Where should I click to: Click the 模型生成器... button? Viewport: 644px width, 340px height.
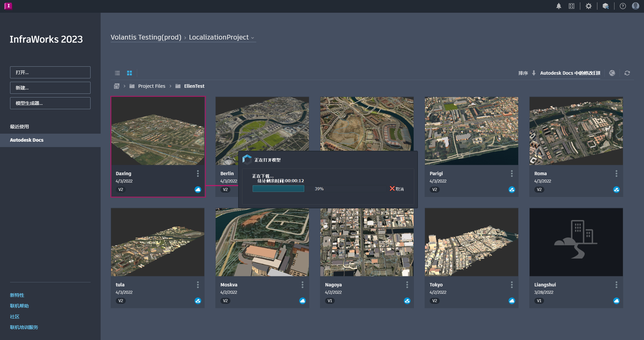point(50,103)
